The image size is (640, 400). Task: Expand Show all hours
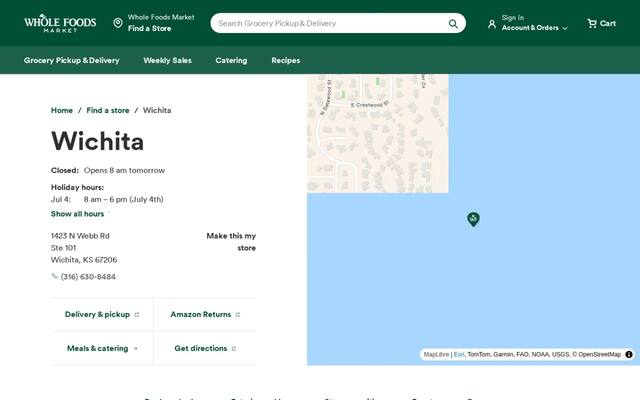78,214
